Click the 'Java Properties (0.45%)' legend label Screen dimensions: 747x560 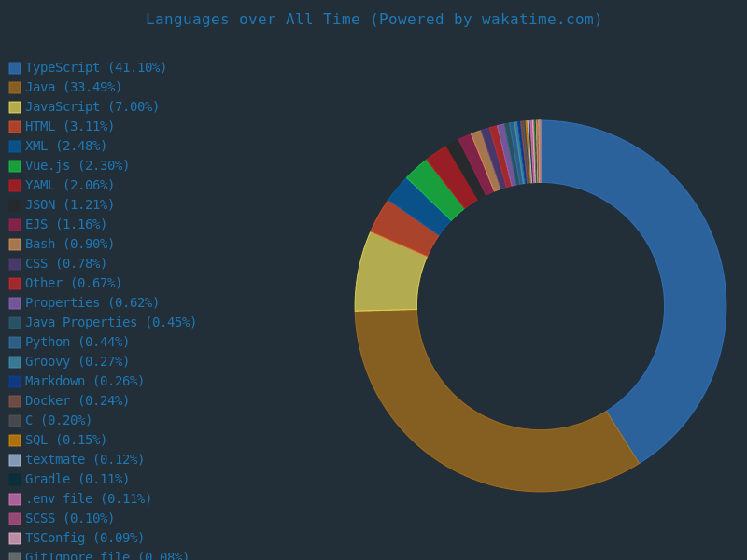point(111,322)
